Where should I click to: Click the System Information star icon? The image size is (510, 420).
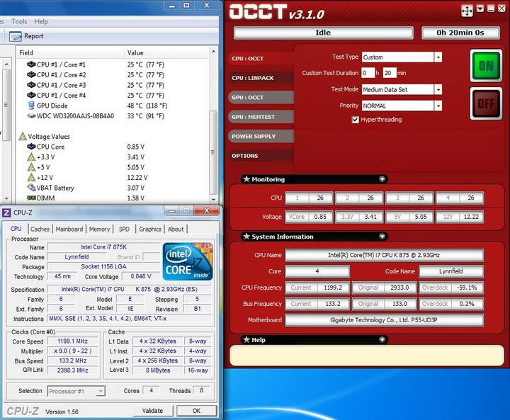pos(246,236)
